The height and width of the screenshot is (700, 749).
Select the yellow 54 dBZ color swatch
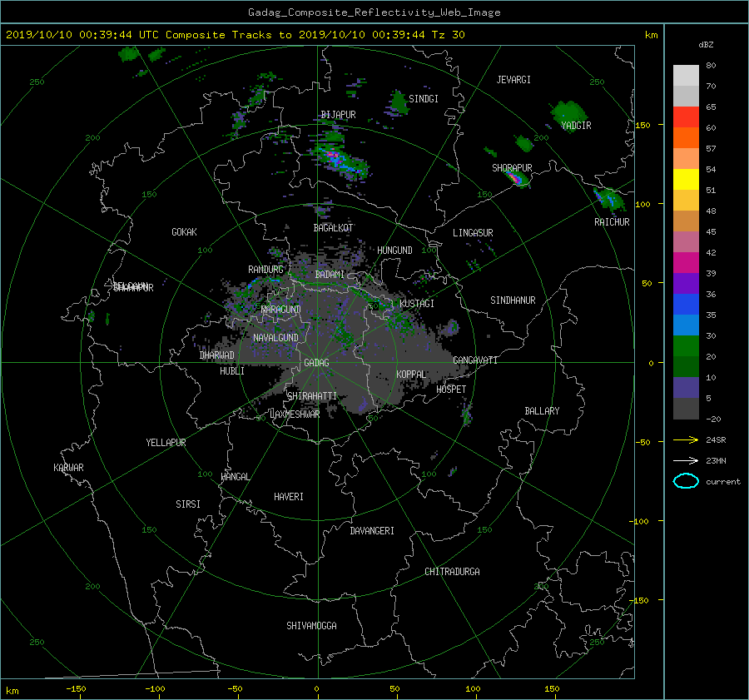[x=686, y=179]
